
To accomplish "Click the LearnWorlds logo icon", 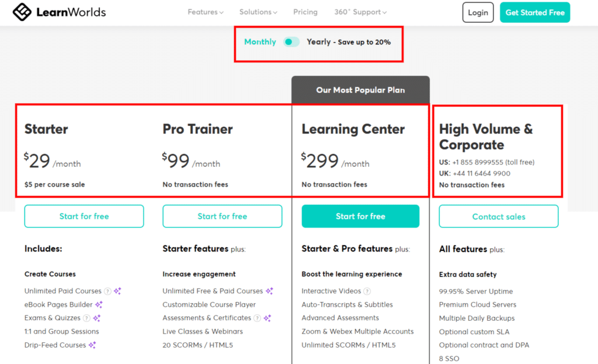I will (x=22, y=12).
